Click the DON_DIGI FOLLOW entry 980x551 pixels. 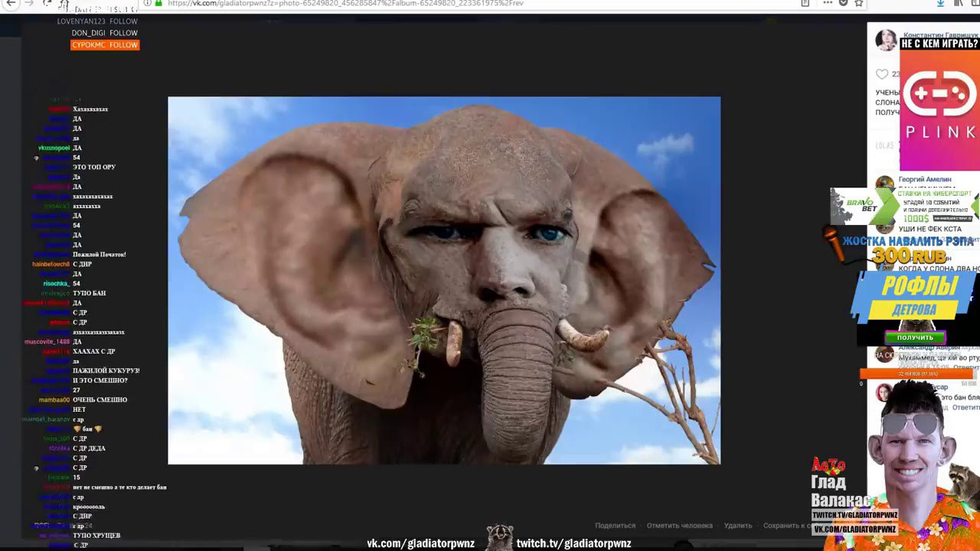105,33
